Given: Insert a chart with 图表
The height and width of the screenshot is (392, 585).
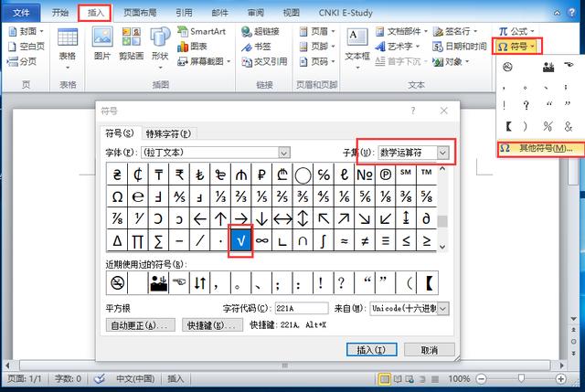Looking at the screenshot, I should coord(192,47).
